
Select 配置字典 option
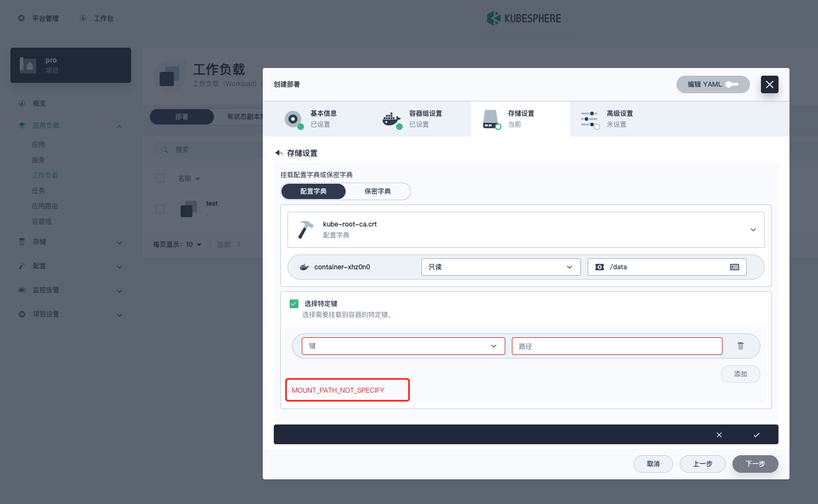[313, 191]
